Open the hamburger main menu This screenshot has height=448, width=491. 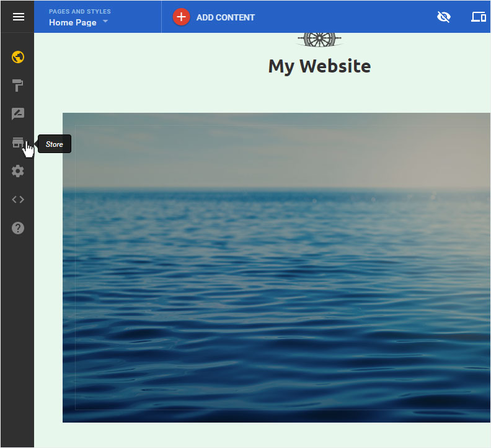tap(19, 17)
